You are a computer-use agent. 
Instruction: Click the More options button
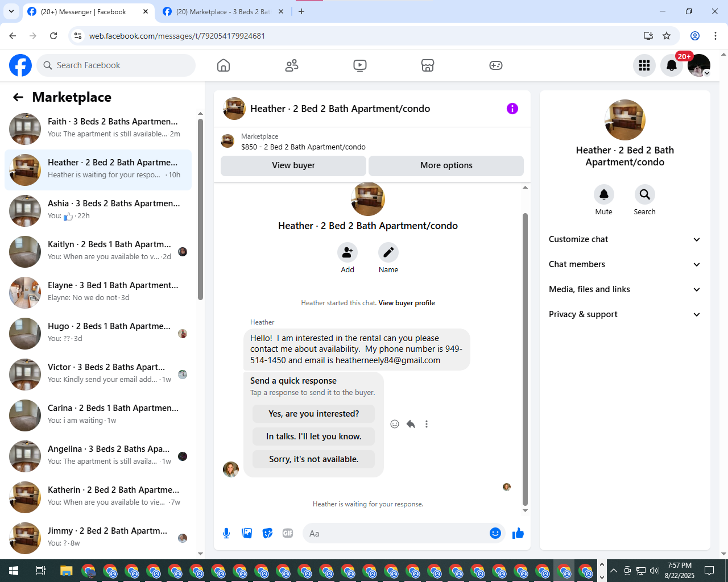tap(446, 165)
